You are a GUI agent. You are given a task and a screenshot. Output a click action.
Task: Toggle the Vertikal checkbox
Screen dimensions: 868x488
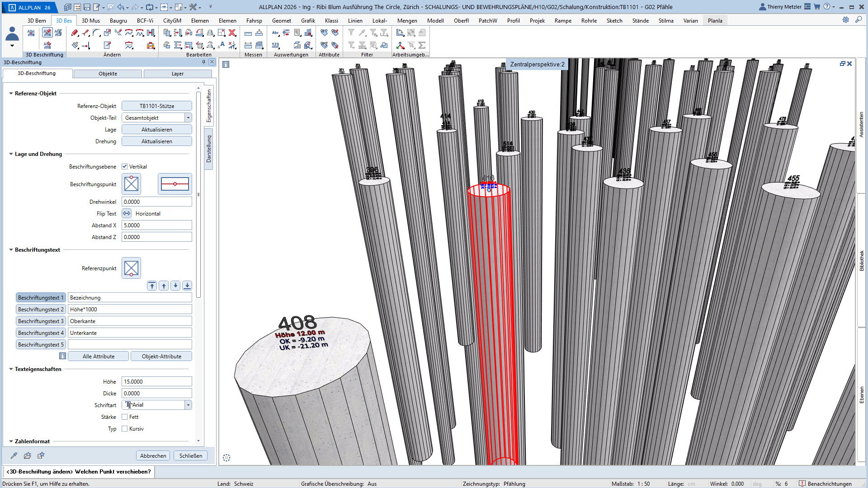pyautogui.click(x=125, y=167)
